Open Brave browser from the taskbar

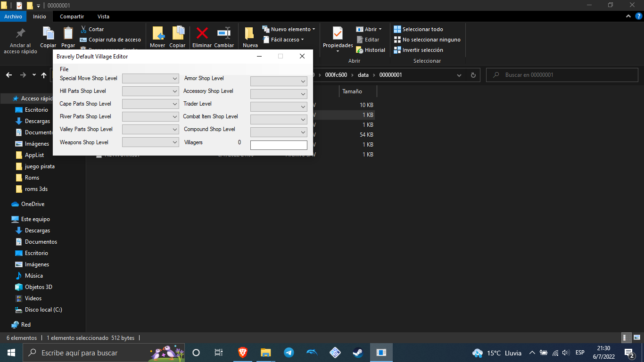(x=242, y=353)
